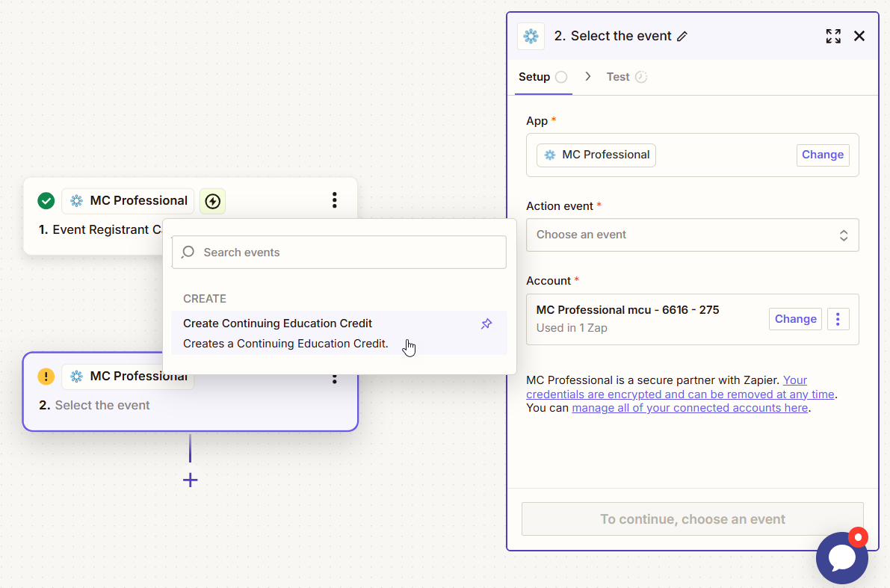The height and width of the screenshot is (588, 890).
Task: Add a new step with the plus button
Action: coord(190,480)
